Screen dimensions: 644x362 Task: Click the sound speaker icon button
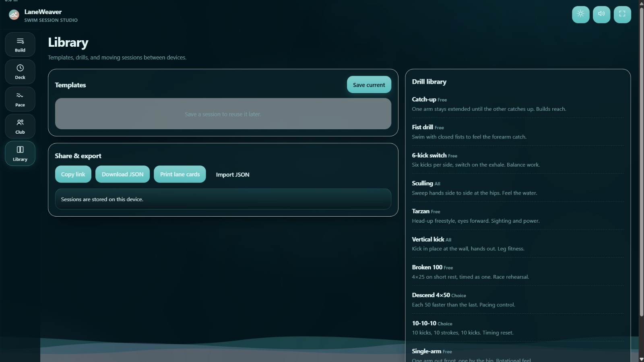tap(601, 14)
